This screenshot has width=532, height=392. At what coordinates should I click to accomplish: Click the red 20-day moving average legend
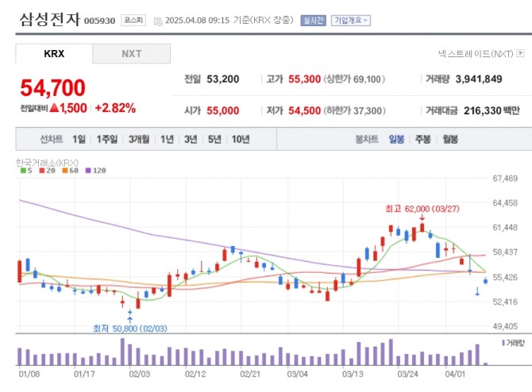point(47,171)
